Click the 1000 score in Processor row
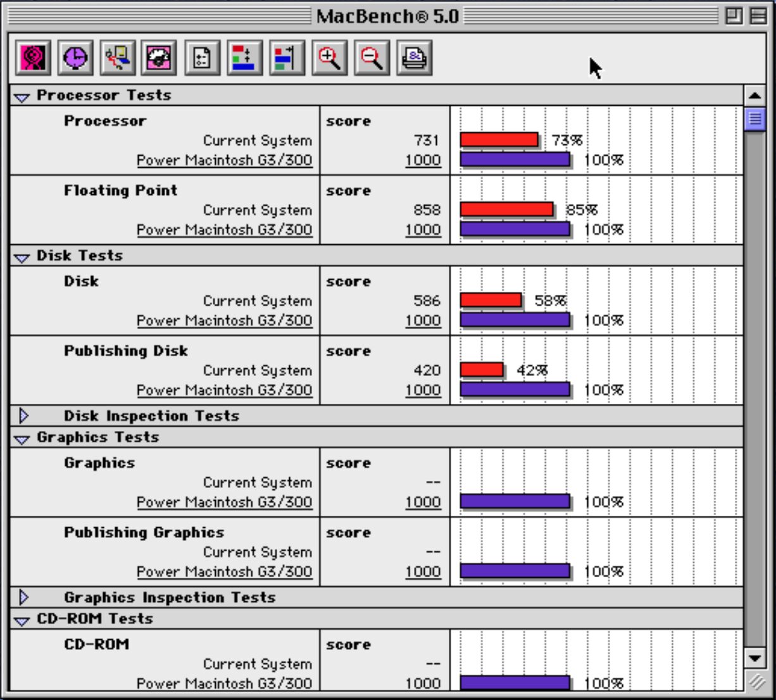The width and height of the screenshot is (776, 700). click(x=423, y=160)
